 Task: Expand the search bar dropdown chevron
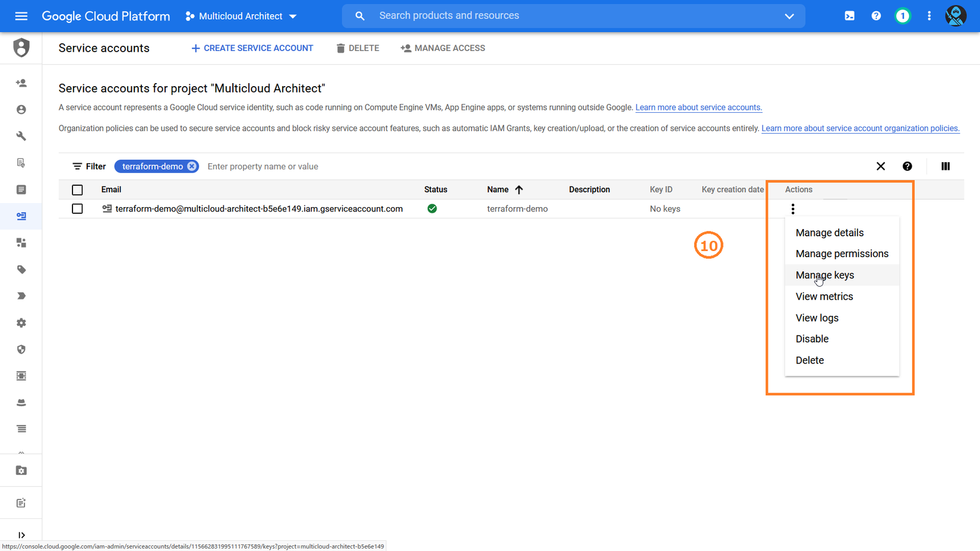click(x=789, y=16)
